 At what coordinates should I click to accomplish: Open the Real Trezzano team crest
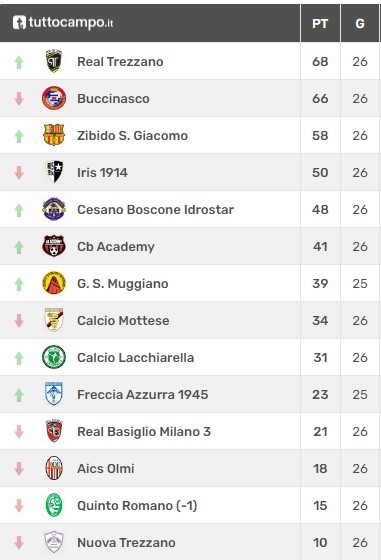pos(54,61)
